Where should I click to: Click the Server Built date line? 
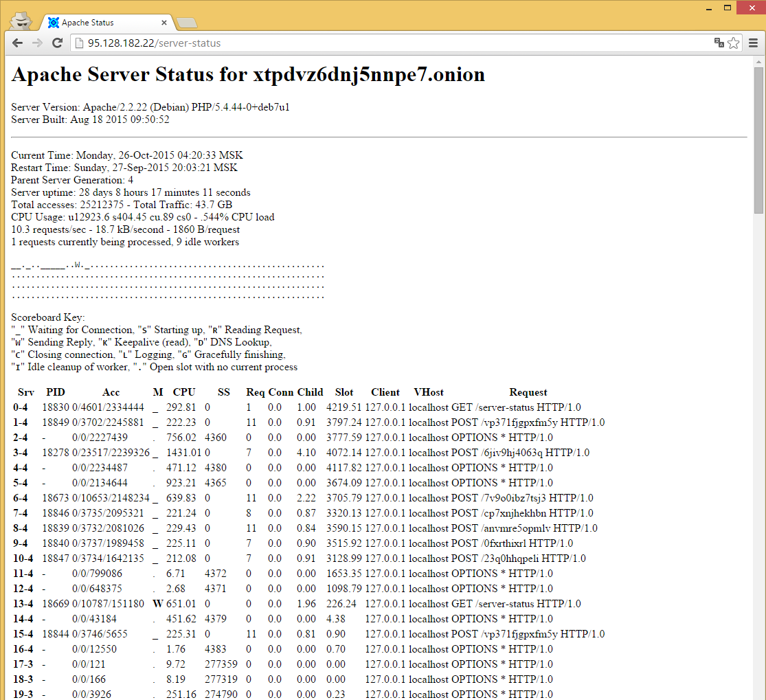pyautogui.click(x=91, y=120)
